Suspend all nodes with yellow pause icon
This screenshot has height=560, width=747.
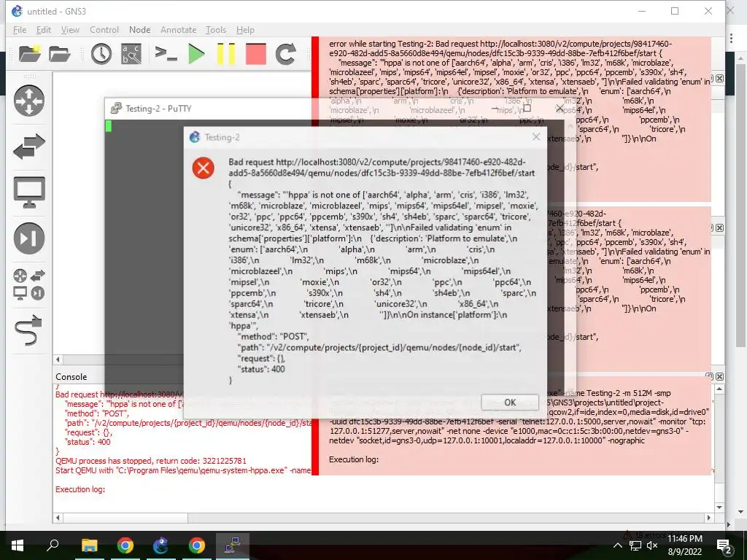(226, 53)
